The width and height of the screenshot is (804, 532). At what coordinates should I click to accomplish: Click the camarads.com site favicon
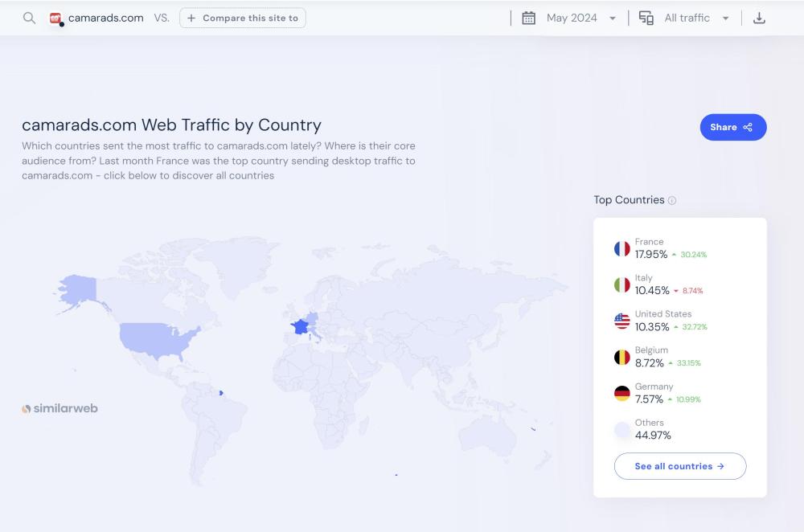[55, 18]
